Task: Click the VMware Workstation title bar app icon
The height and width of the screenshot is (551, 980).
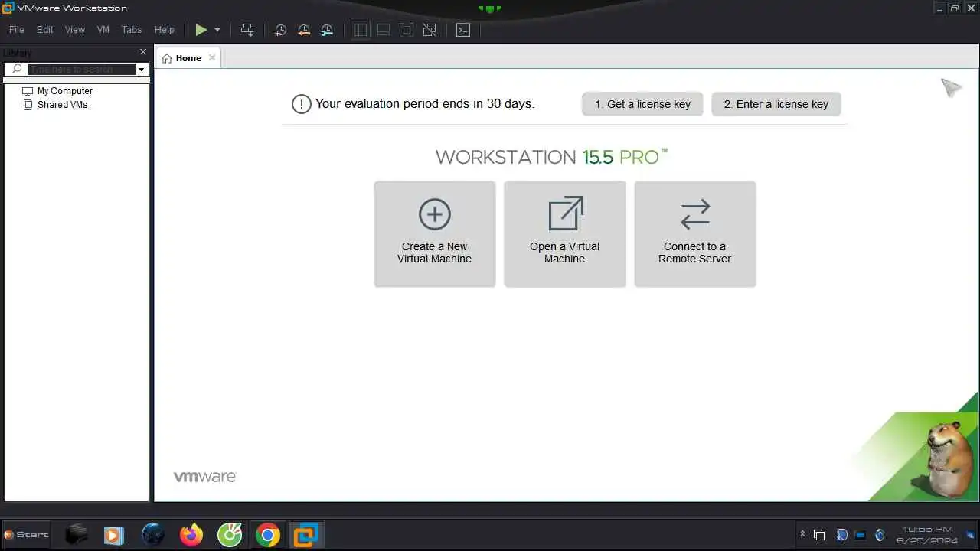Action: pos(8,8)
